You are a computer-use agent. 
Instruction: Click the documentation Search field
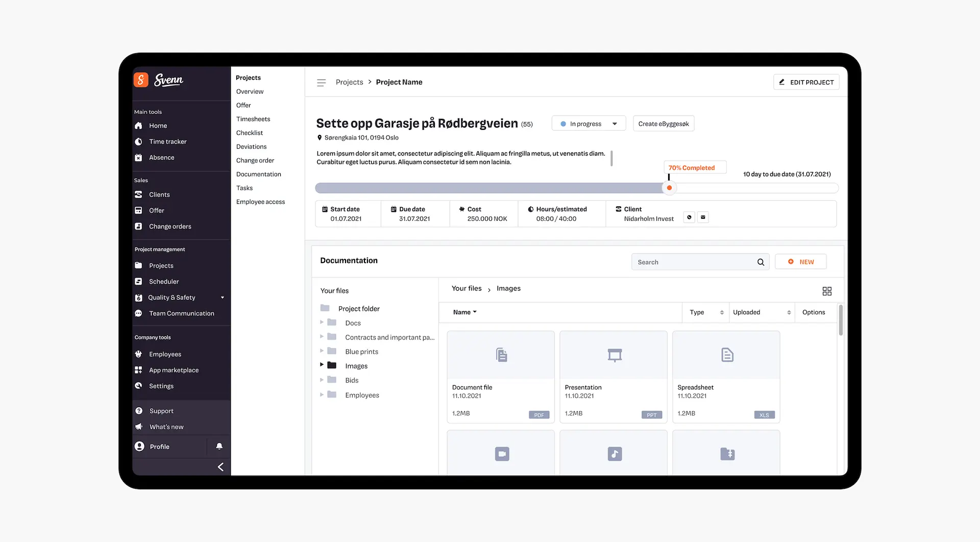pos(693,262)
